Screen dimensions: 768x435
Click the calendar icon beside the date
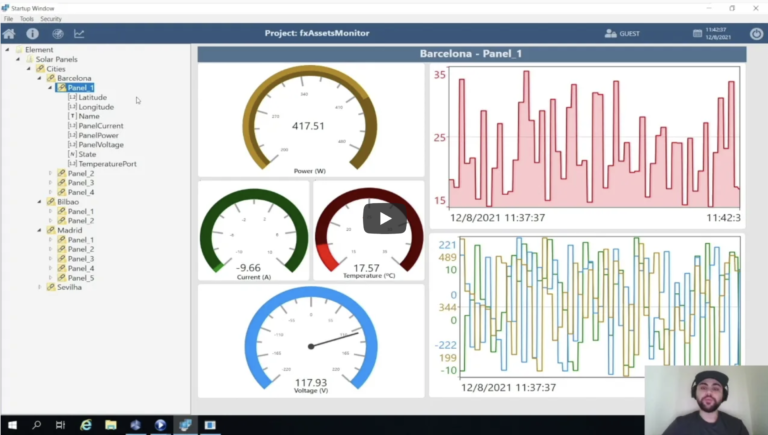(x=698, y=33)
